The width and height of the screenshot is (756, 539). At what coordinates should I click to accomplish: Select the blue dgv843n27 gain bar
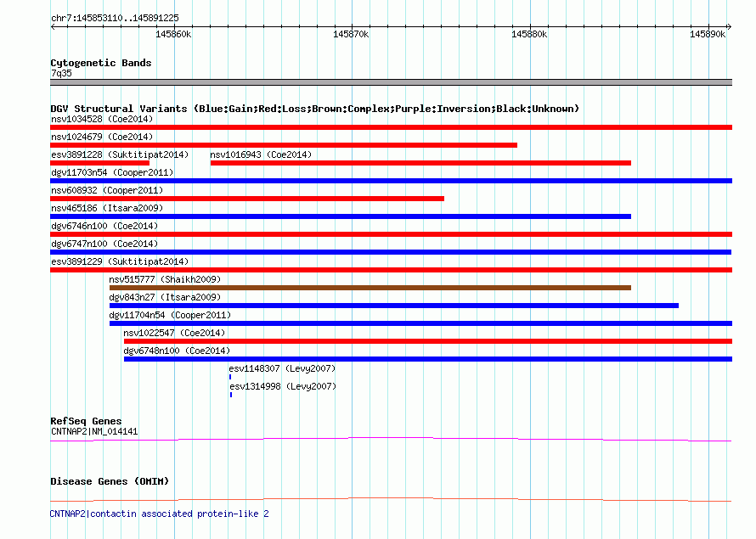click(x=394, y=306)
